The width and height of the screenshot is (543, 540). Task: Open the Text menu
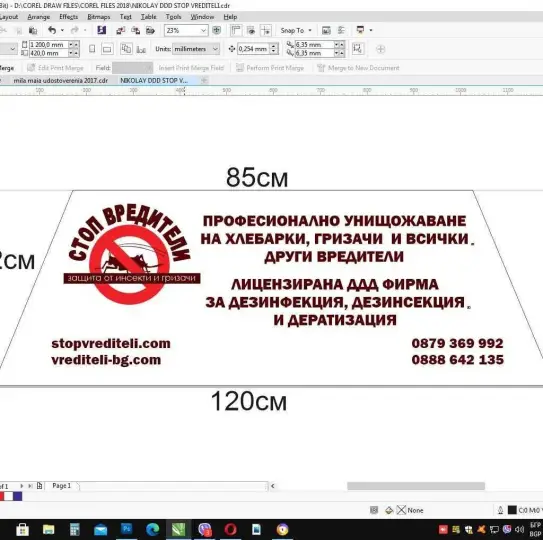tap(126, 17)
